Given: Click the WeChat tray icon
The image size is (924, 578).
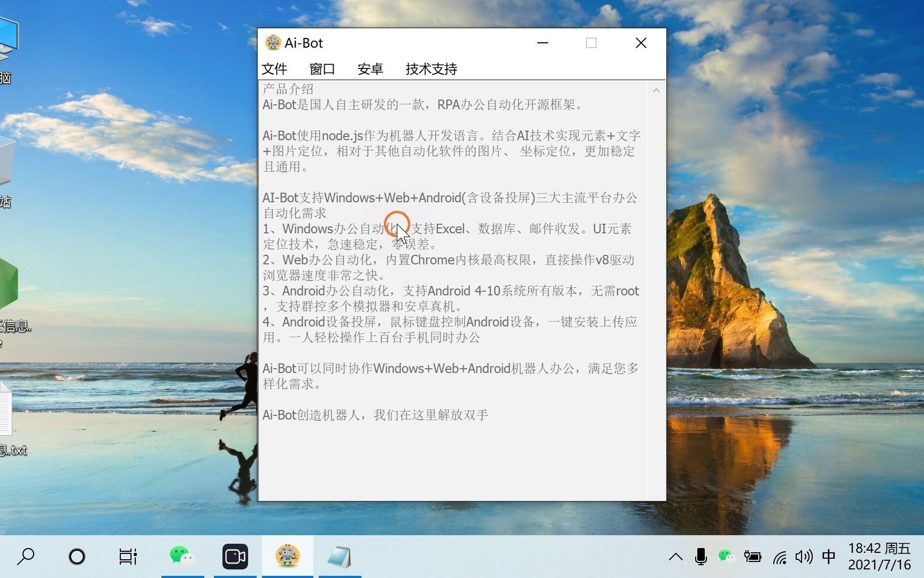Looking at the screenshot, I should [x=727, y=557].
